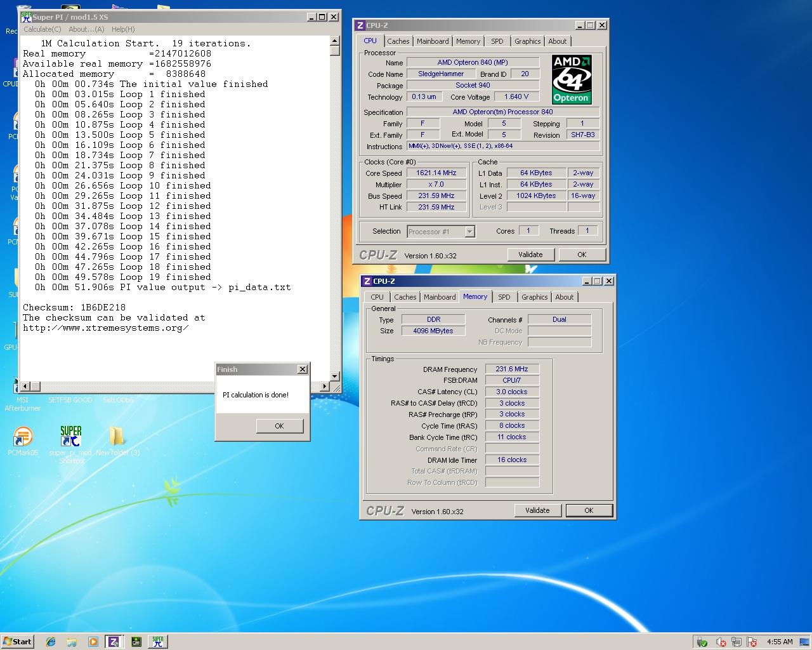
Task: Switch to Memory tab in upper CPU-Z
Action: (x=468, y=41)
